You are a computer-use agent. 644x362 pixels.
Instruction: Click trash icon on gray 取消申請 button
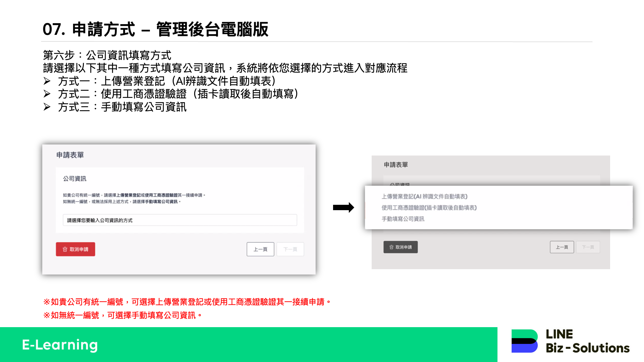pos(391,247)
